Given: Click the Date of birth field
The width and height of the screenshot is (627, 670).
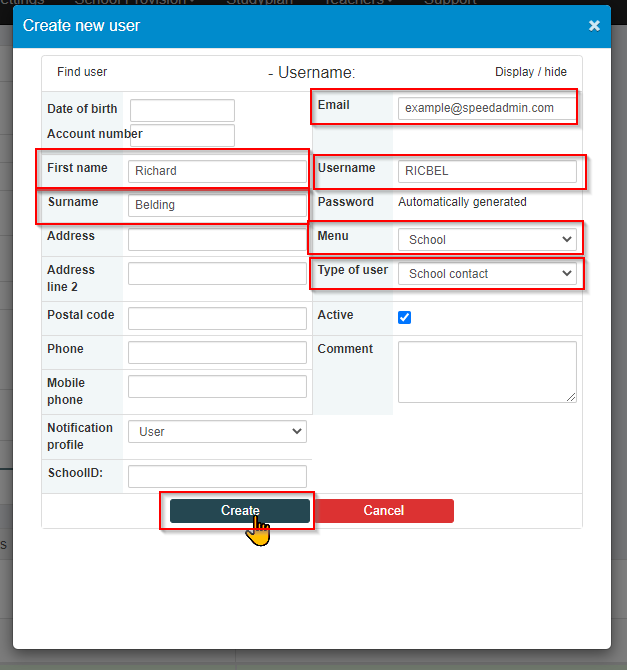Looking at the screenshot, I should [183, 110].
